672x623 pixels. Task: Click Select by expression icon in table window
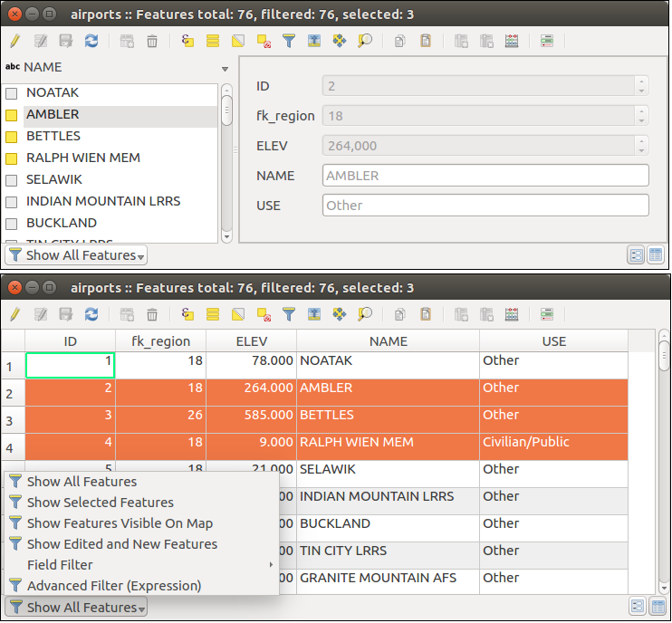188,315
